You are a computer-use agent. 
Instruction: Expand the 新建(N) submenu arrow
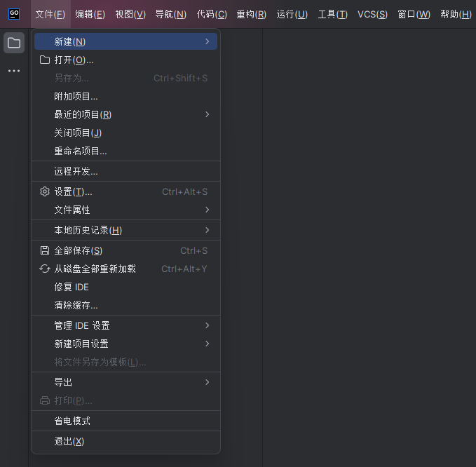pos(208,41)
